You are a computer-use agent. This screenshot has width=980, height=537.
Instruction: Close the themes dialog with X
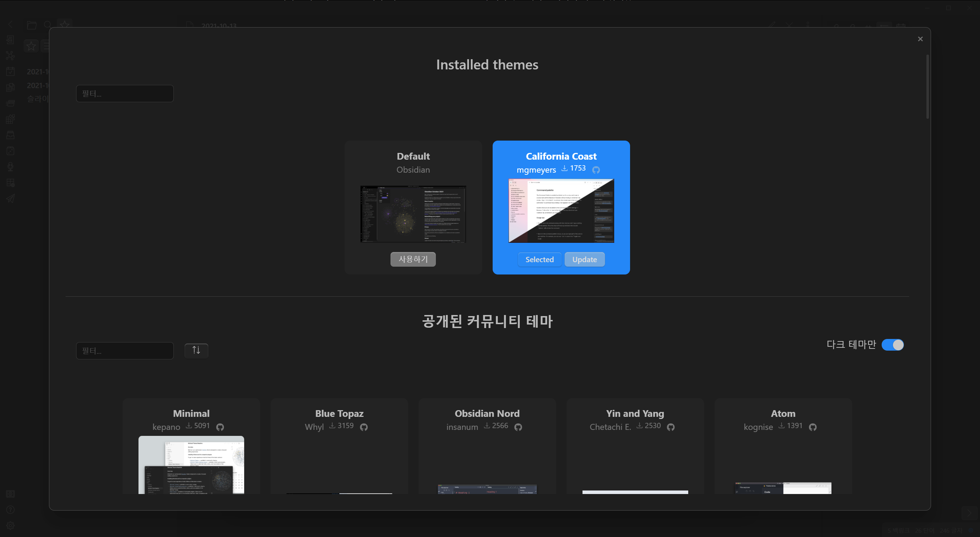920,39
